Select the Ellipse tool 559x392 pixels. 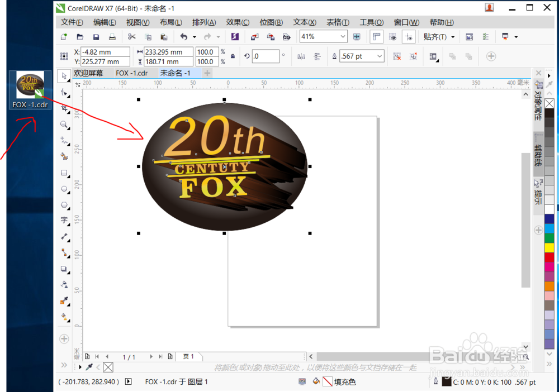click(x=64, y=189)
